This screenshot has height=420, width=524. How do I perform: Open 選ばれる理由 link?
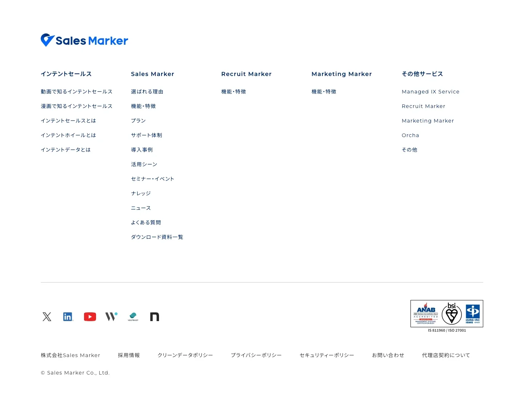[x=147, y=92]
